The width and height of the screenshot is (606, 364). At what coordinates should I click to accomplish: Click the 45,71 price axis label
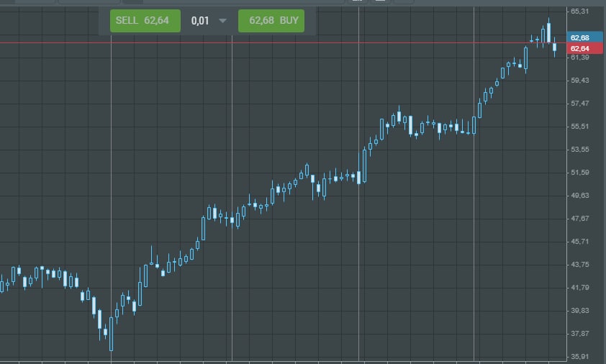[579, 242]
